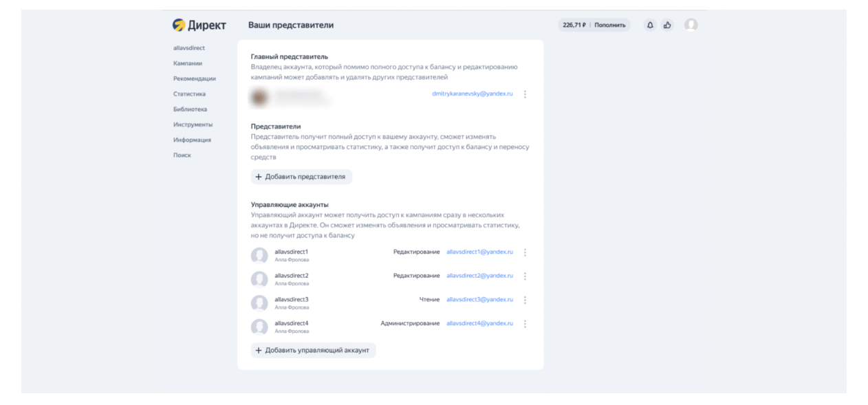Viewport: 868px width, 405px height.
Task: Open Инструменты in the sidebar
Action: click(193, 124)
